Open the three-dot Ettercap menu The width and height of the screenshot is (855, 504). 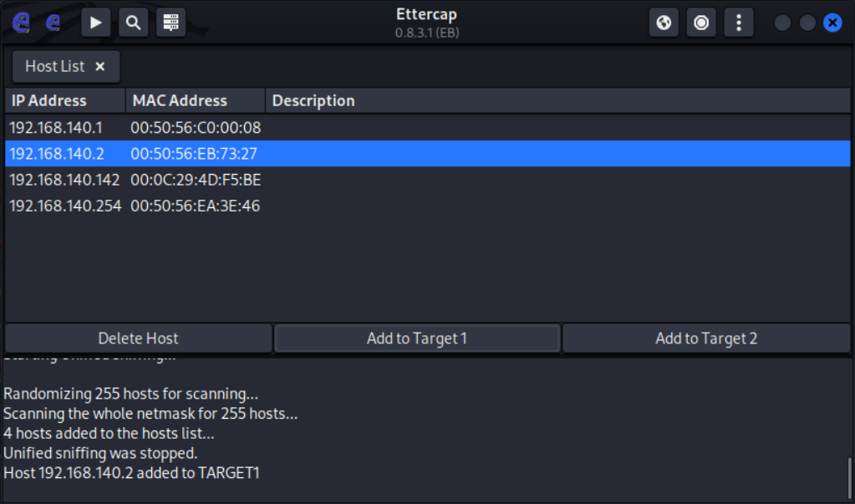pos(738,23)
